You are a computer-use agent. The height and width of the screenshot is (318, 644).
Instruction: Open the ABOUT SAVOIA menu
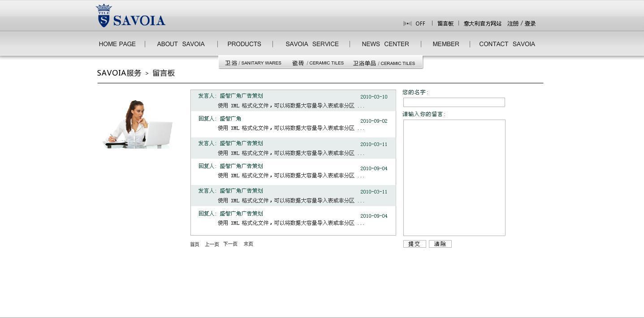click(x=181, y=44)
